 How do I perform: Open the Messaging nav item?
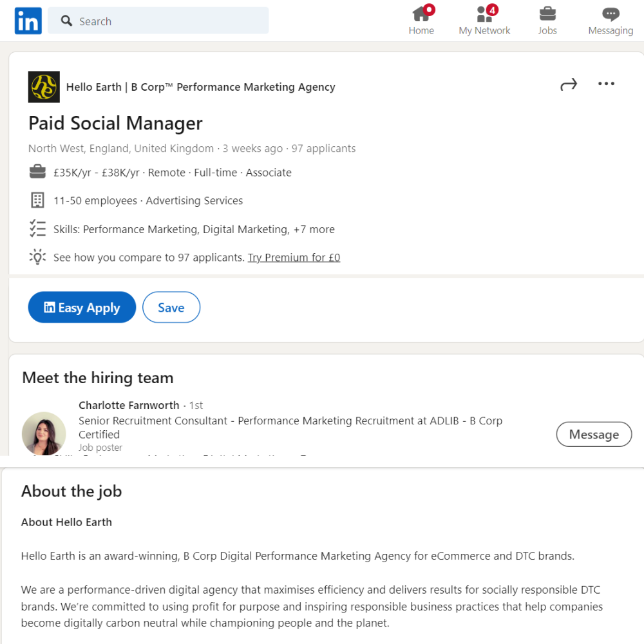611,21
